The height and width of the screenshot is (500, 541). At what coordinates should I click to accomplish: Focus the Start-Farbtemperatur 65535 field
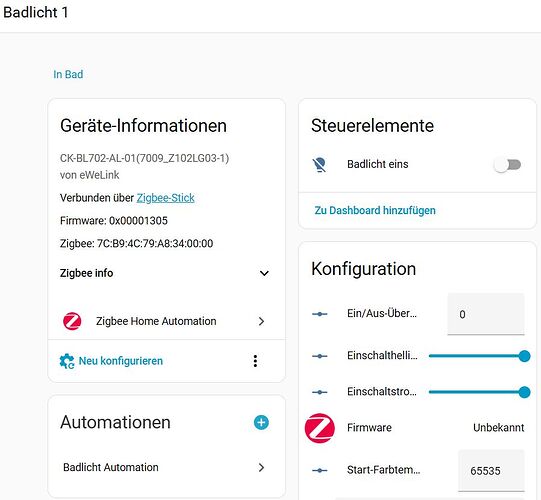coord(491,470)
